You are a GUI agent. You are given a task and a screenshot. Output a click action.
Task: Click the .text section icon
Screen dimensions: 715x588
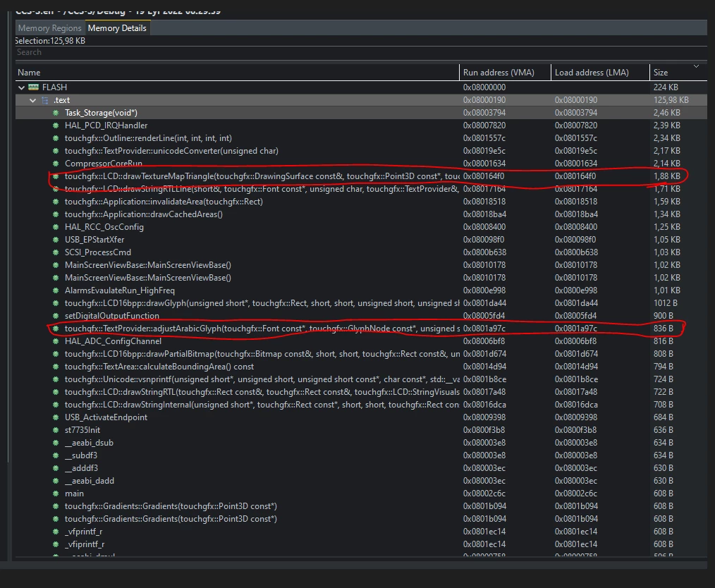pos(44,100)
